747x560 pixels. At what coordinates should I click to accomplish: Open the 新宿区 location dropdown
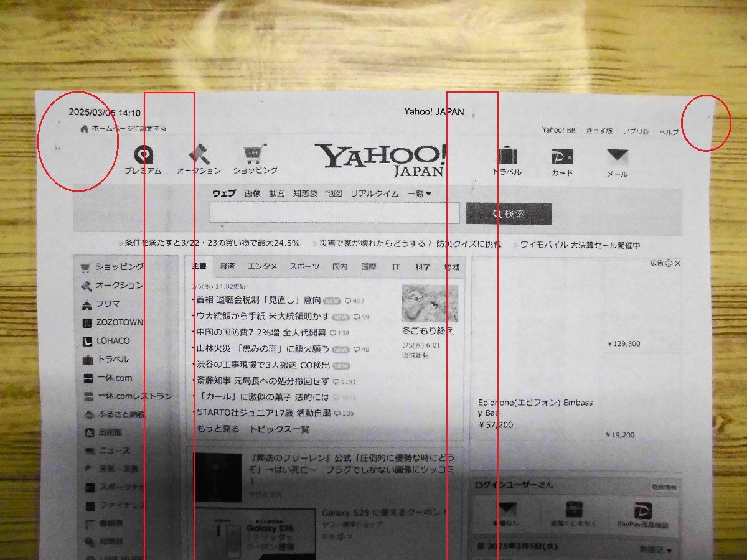656,550
